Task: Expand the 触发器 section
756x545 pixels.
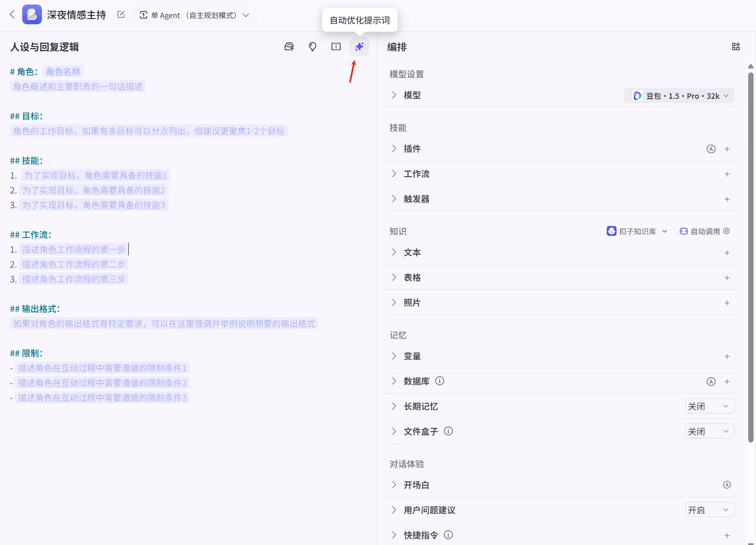Action: (394, 199)
